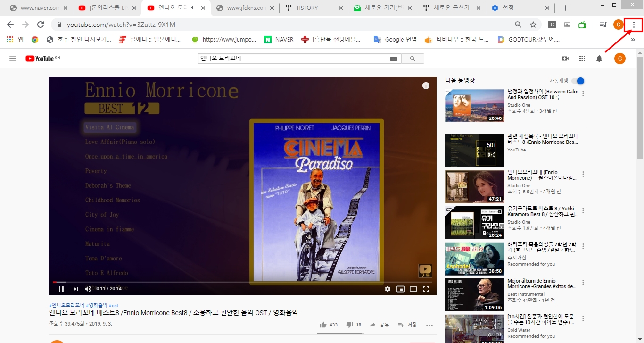
Task: Switch to miniplayer mode
Action: tap(401, 289)
